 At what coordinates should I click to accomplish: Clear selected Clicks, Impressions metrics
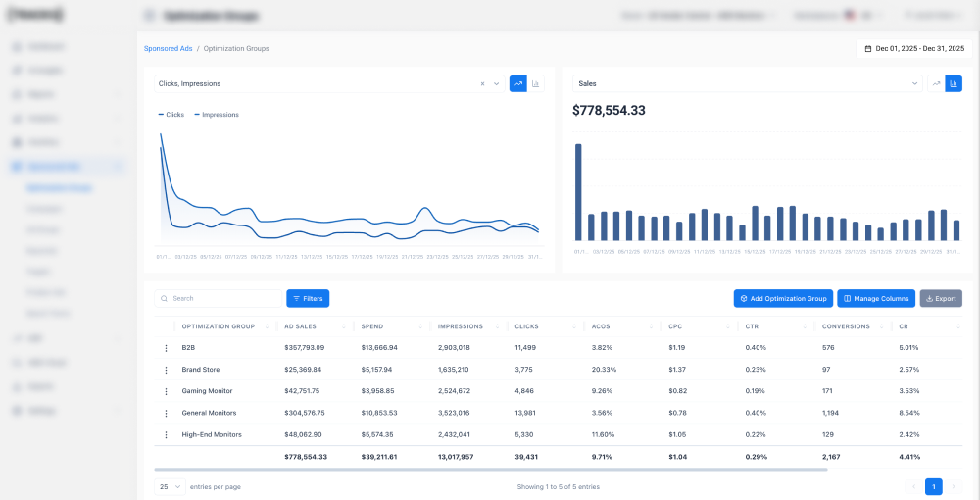pyautogui.click(x=482, y=83)
